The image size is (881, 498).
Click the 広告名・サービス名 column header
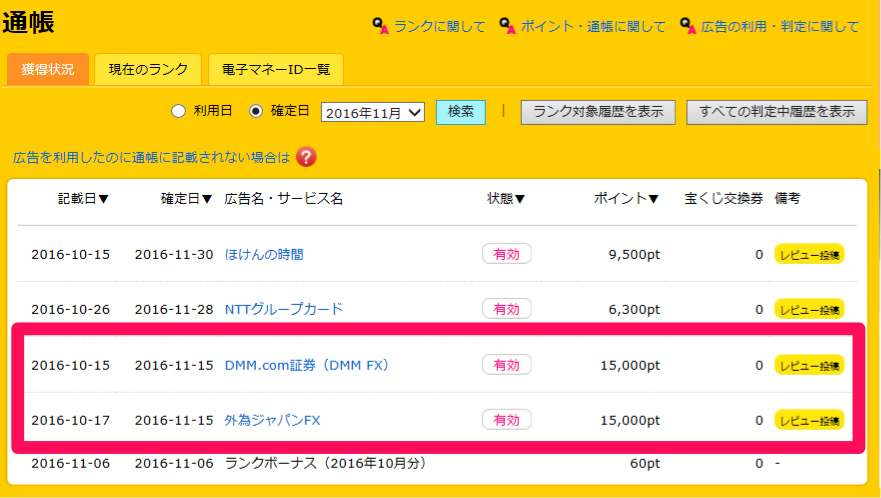[x=284, y=198]
